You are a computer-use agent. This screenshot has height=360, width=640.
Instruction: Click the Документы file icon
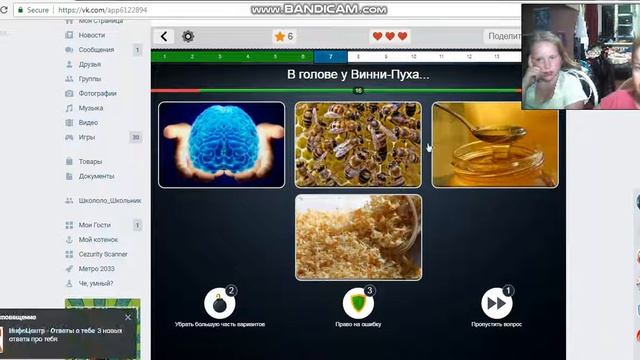[x=69, y=176]
